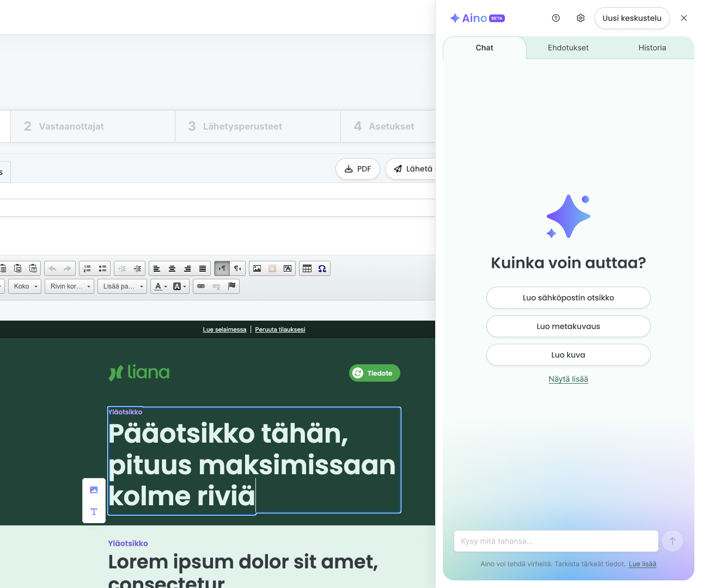
Task: Center align the text
Action: pyautogui.click(x=172, y=268)
